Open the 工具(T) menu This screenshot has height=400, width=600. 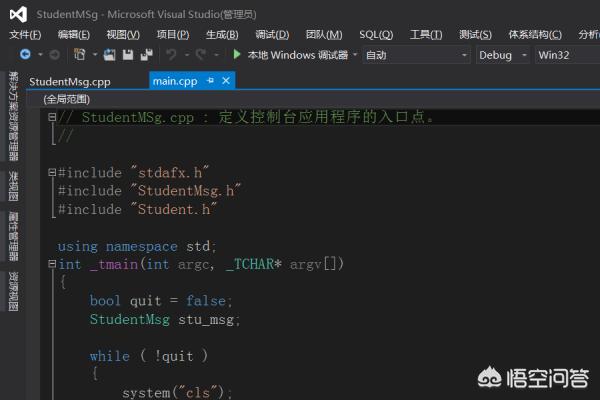[x=426, y=35]
